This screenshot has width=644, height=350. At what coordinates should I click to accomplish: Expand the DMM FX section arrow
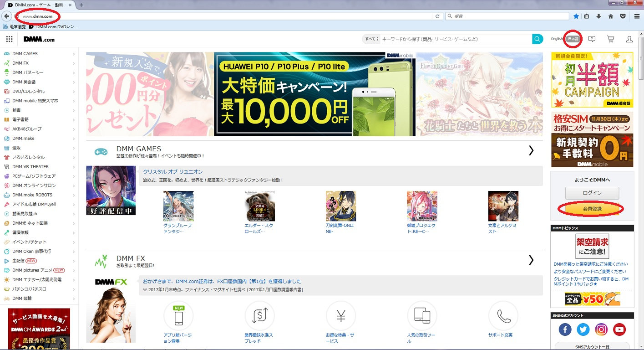click(x=531, y=260)
